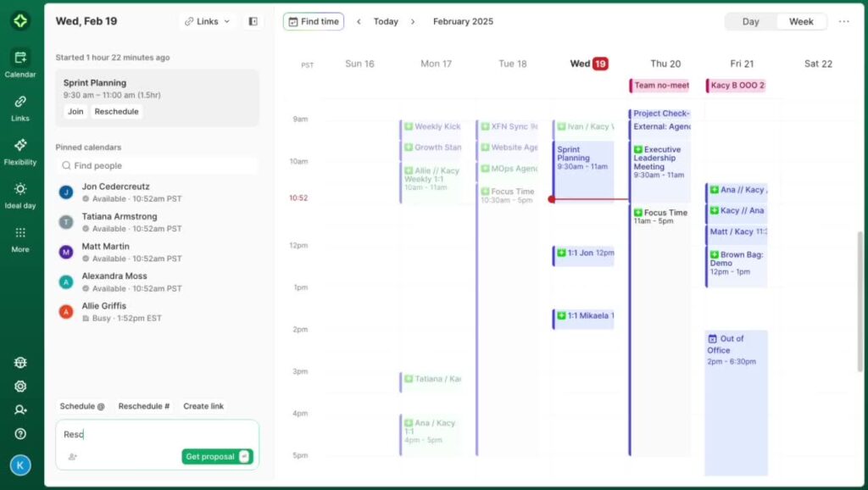The image size is (868, 490).
Task: Click Jon Cedercreutz avatar
Action: click(x=66, y=192)
